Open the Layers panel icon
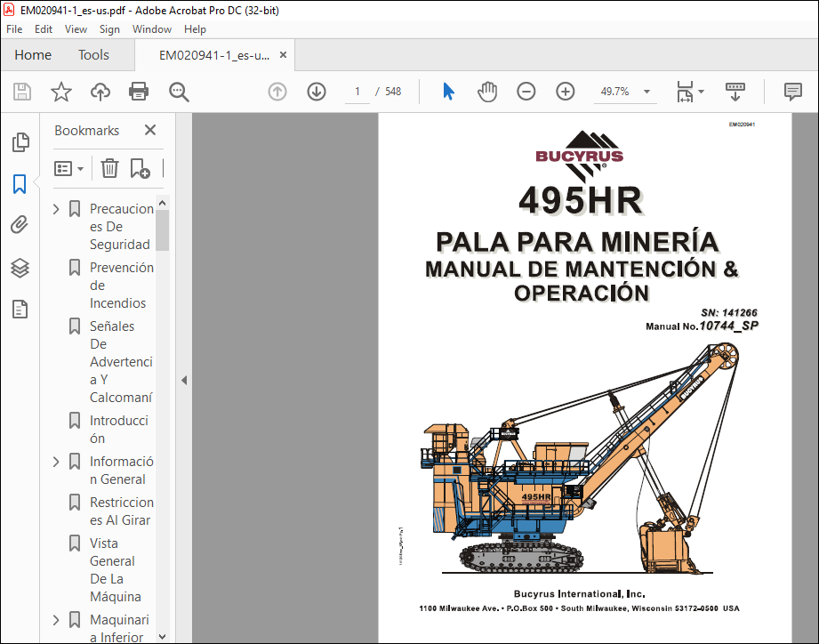This screenshot has height=644, width=819. click(20, 268)
